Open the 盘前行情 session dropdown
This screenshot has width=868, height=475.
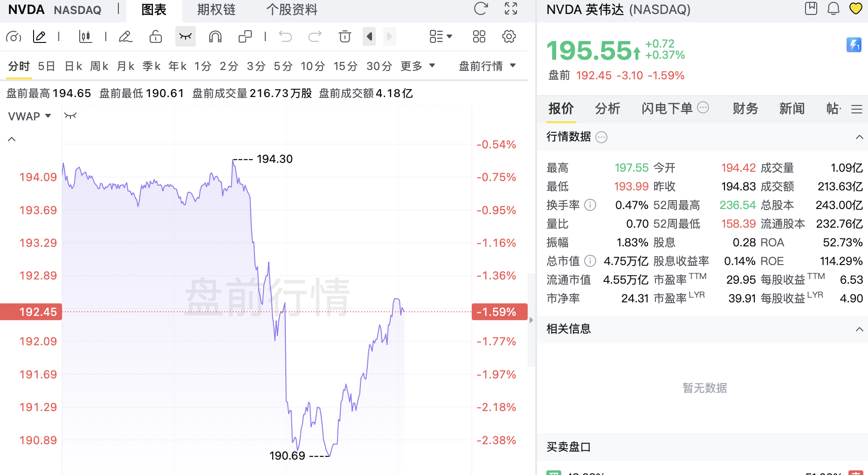487,66
